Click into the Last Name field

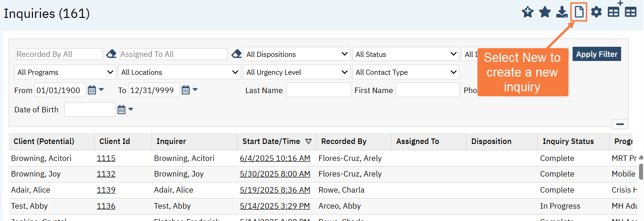[318, 90]
